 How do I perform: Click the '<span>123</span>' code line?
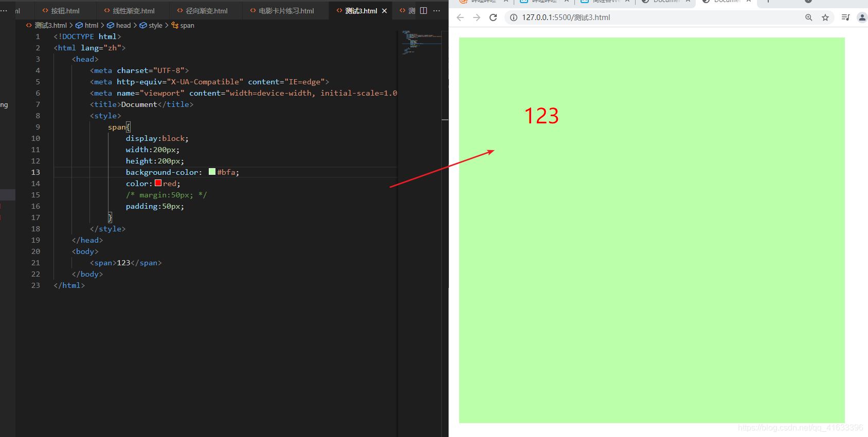[x=125, y=263]
